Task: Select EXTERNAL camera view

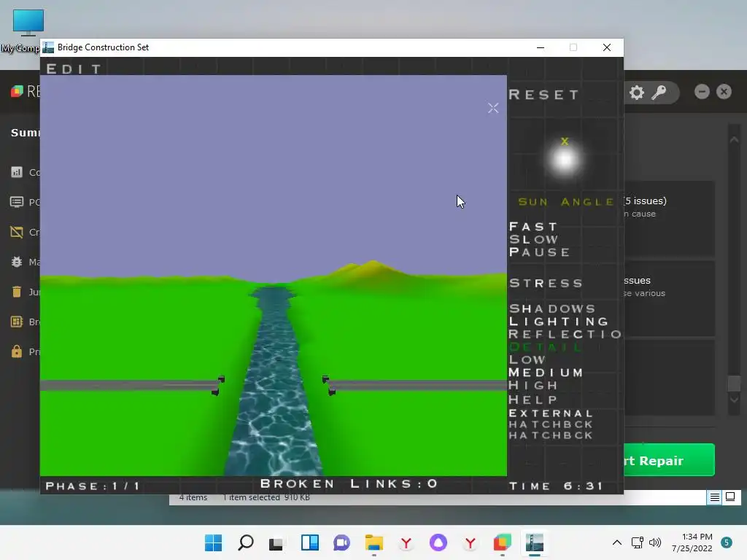Action: (x=551, y=413)
